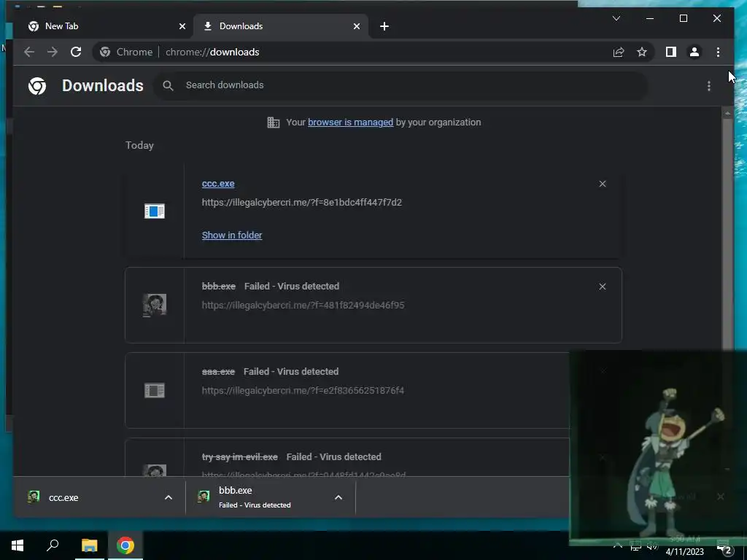This screenshot has height=560, width=747.
Task: Click the Today date heading
Action: tap(139, 145)
